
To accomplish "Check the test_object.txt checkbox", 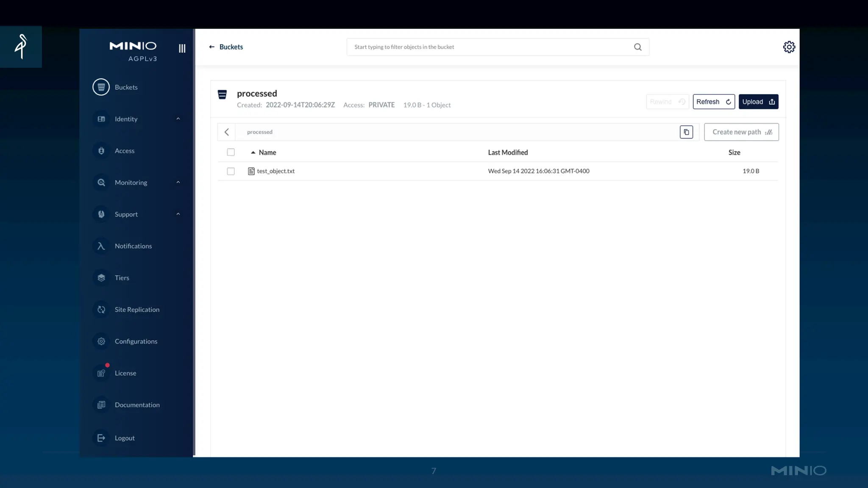I will (231, 171).
